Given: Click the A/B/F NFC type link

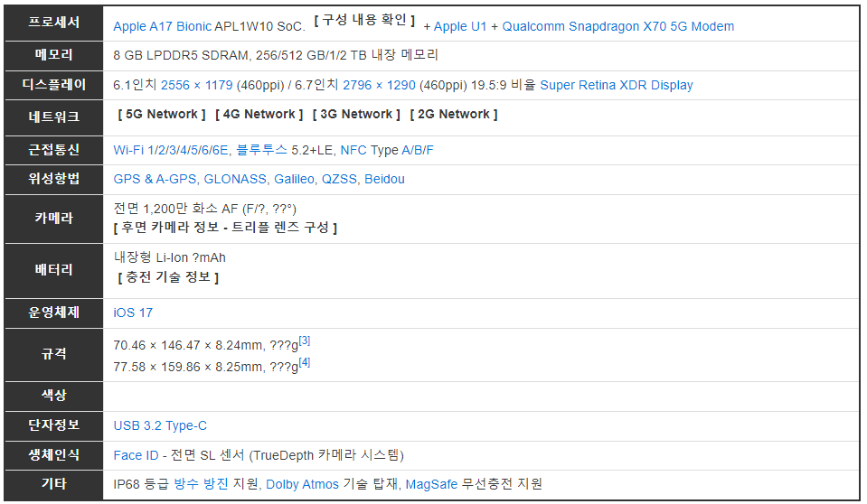Looking at the screenshot, I should (x=418, y=150).
